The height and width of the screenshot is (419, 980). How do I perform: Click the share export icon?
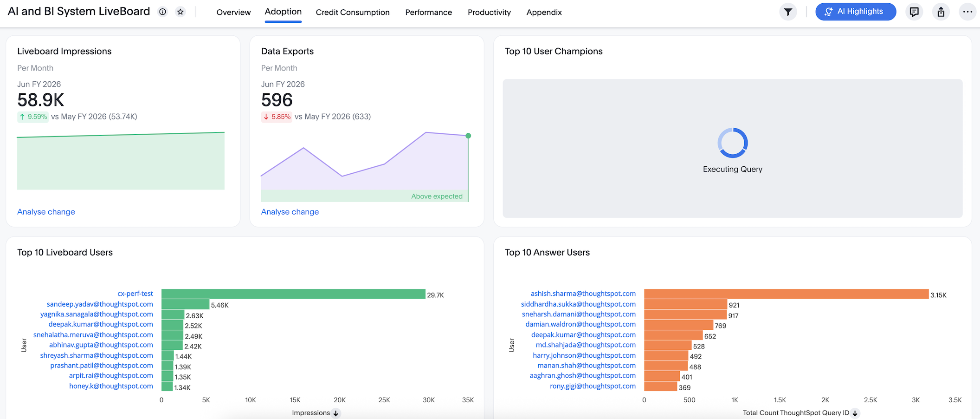pos(941,12)
